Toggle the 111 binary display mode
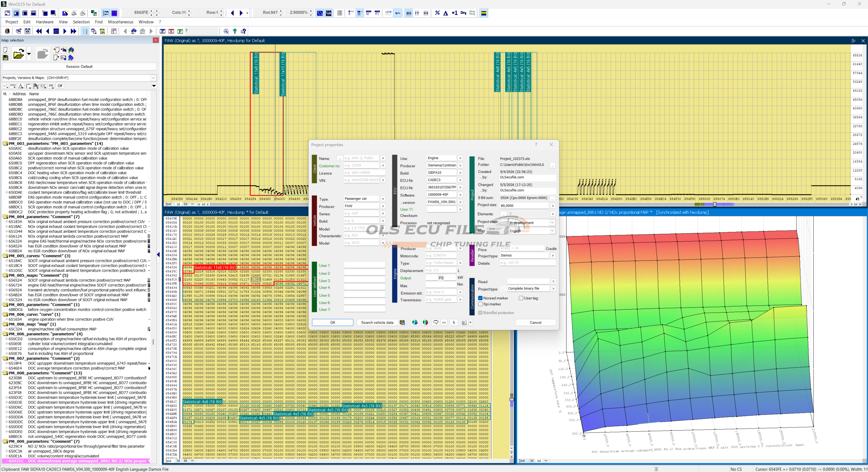This screenshot has height=472, width=868. 426,13
